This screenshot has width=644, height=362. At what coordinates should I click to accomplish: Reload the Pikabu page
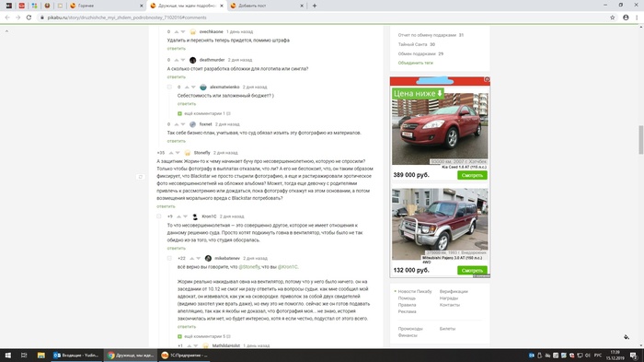(x=29, y=18)
